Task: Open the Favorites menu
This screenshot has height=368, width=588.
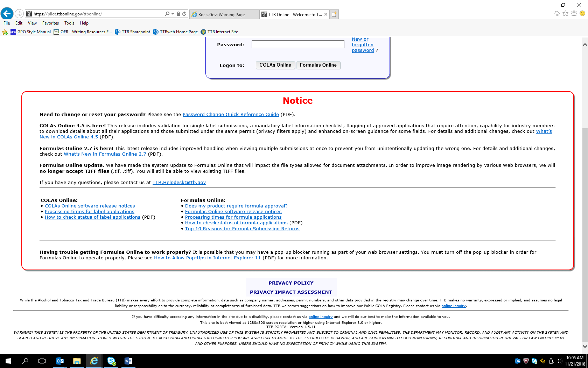Action: (50, 23)
